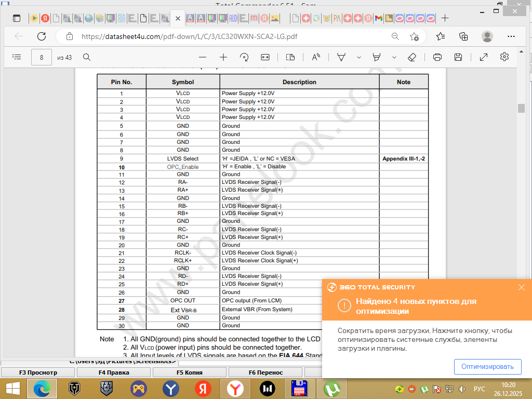
Task: Click РУС language indicator in the tray
Action: 480,389
